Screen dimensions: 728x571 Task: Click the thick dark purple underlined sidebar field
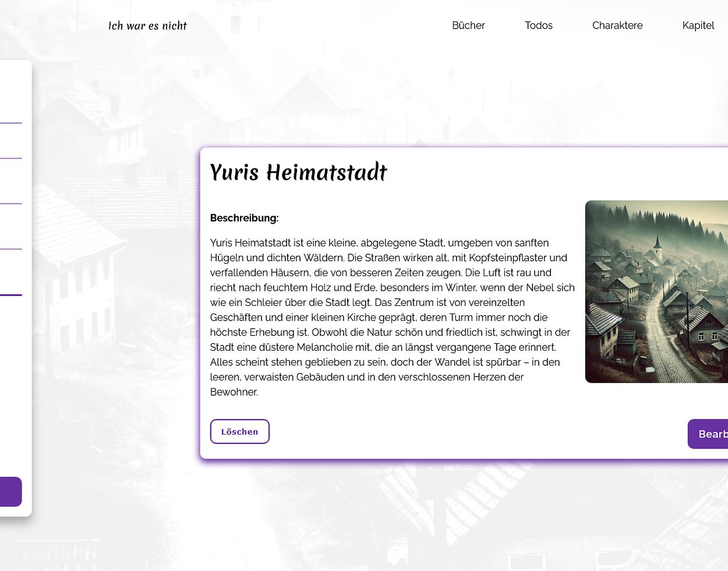pyautogui.click(x=10, y=285)
